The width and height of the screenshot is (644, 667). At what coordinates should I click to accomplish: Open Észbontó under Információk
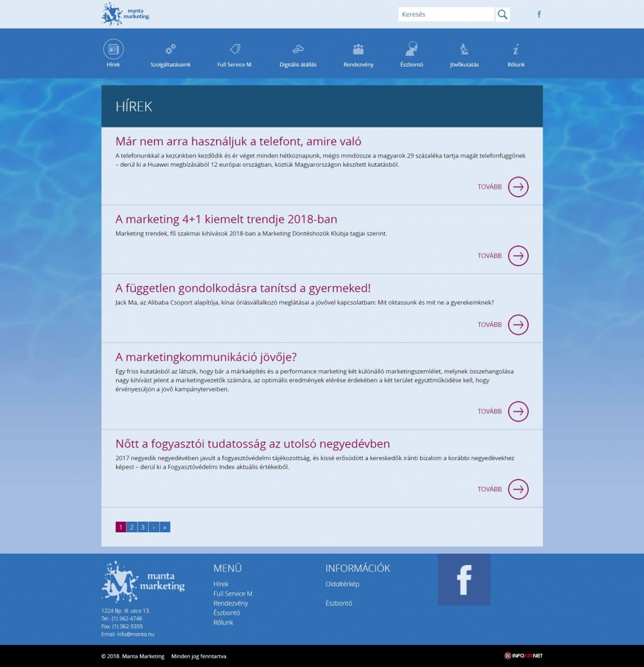[339, 603]
